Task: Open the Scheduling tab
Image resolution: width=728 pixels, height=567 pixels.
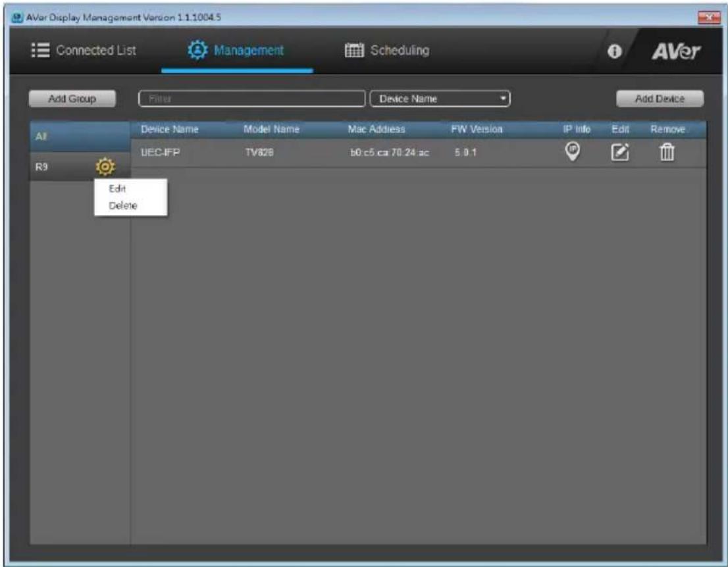Action: pyautogui.click(x=387, y=50)
